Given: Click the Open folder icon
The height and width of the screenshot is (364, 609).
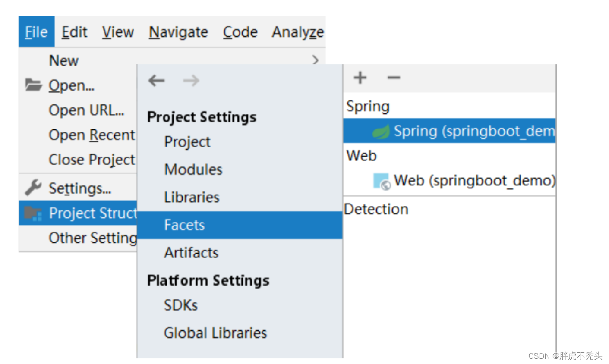Looking at the screenshot, I should coord(33,85).
